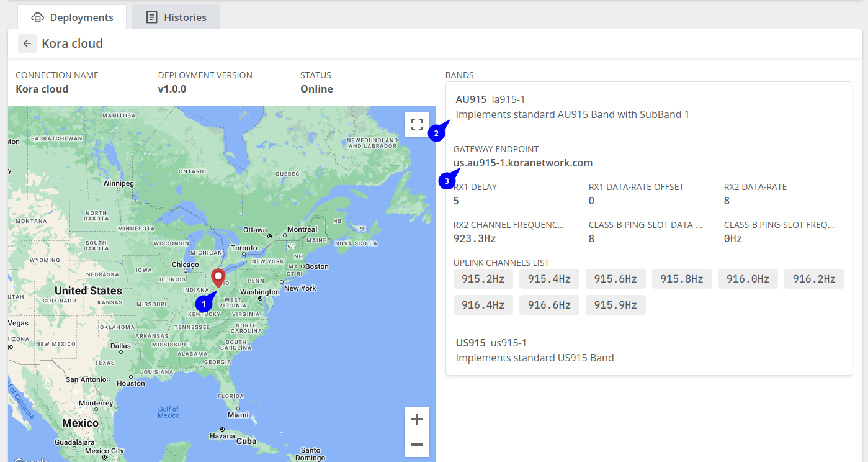Click the 915.6Hz uplink channel chip
868x462 pixels.
click(615, 279)
